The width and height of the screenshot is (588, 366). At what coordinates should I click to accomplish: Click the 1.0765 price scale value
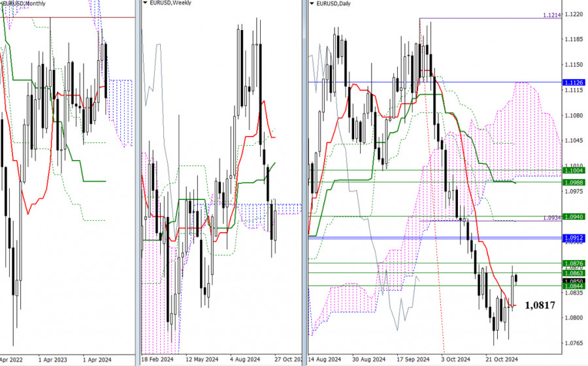pyautogui.click(x=574, y=343)
